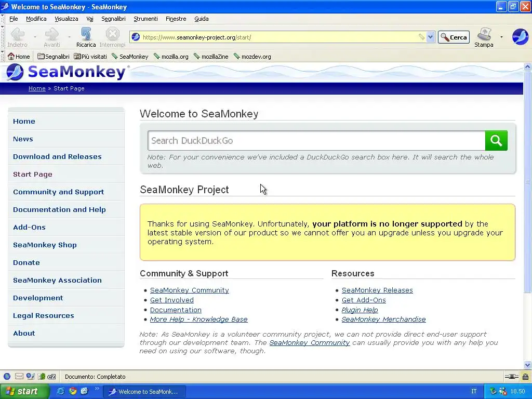Open the mozilla.org bookmark
This screenshot has height=399, width=532.
[171, 57]
